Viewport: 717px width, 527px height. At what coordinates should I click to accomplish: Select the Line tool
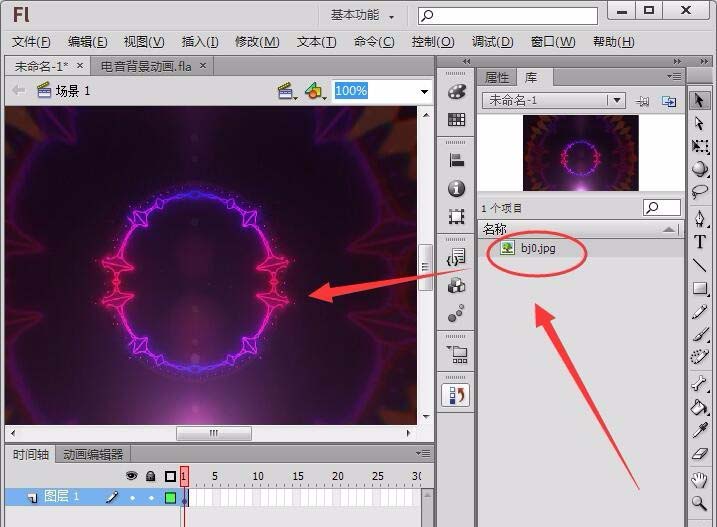(x=700, y=264)
